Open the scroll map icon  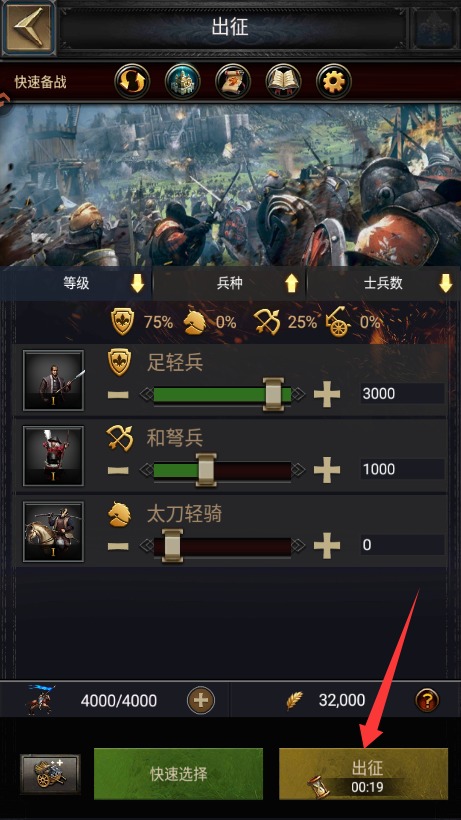click(x=233, y=82)
